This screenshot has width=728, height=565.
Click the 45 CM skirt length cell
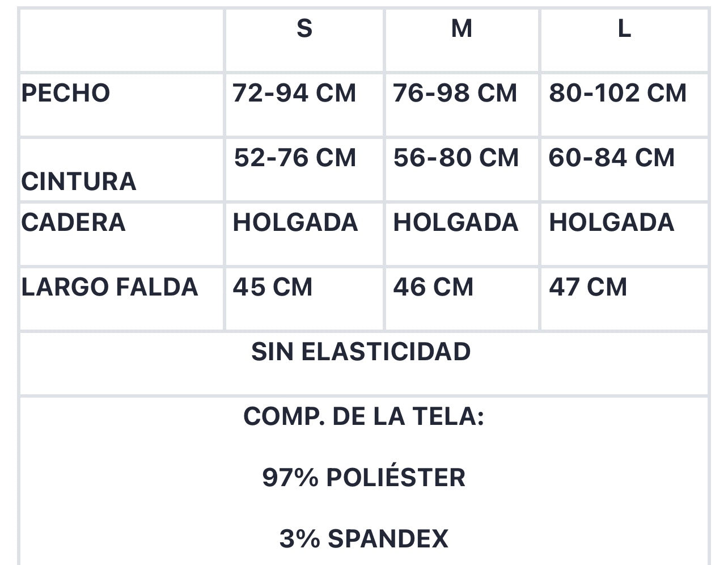pyautogui.click(x=273, y=287)
